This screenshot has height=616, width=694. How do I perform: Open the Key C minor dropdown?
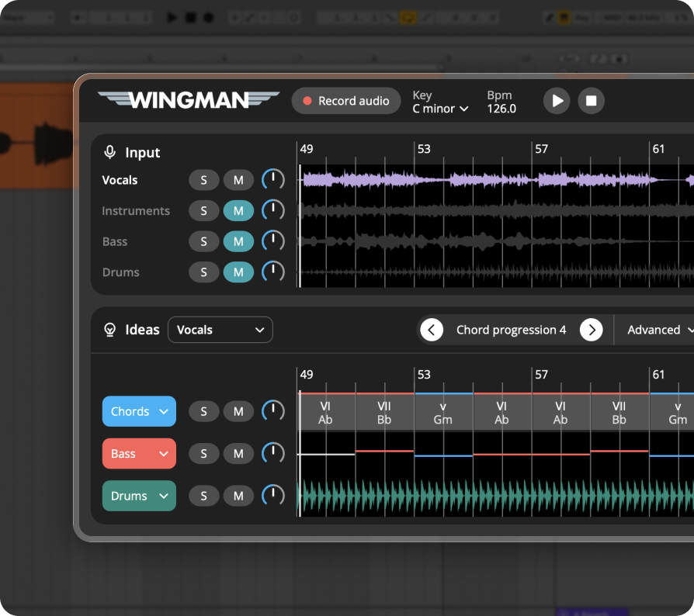pyautogui.click(x=440, y=109)
